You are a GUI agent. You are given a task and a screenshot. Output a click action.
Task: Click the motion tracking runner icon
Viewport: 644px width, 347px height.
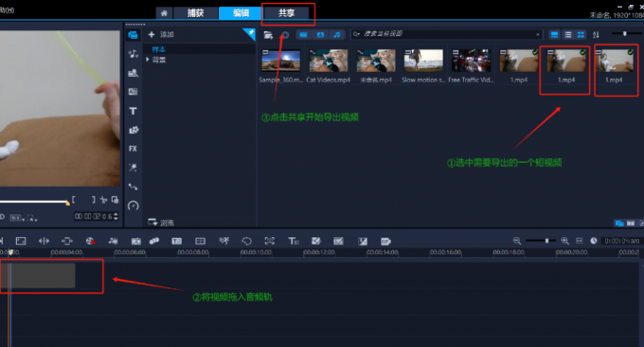tap(224, 241)
